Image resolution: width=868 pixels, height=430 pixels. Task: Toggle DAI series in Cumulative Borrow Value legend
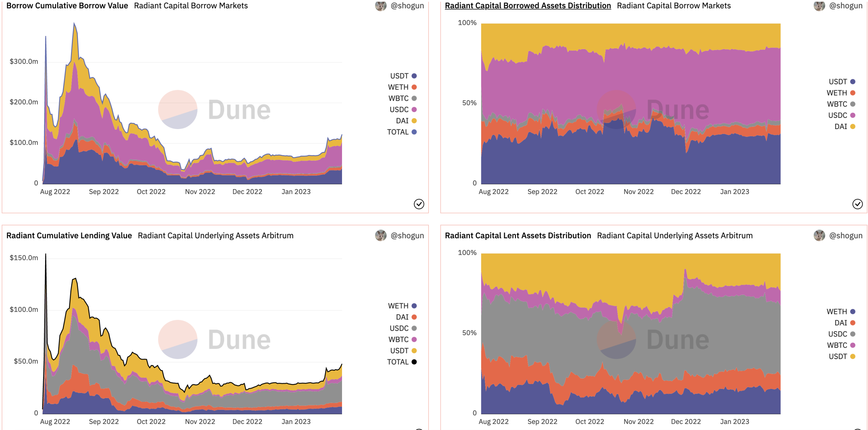[x=406, y=121]
